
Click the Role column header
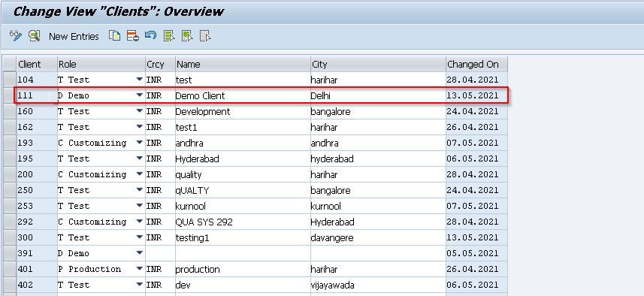(x=101, y=65)
